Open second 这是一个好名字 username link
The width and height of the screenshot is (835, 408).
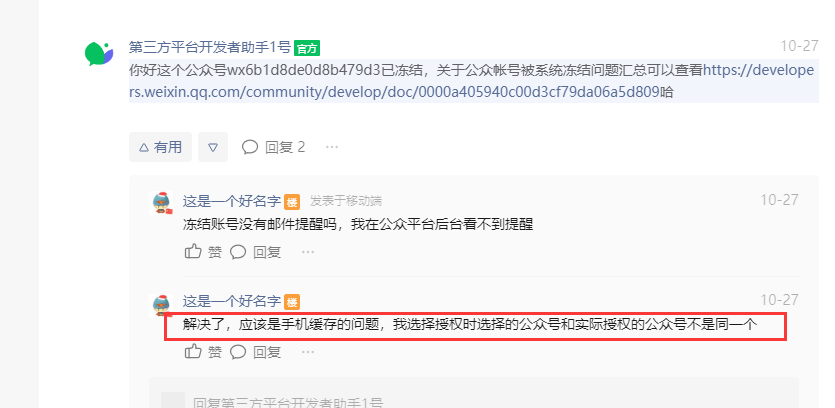click(x=232, y=301)
